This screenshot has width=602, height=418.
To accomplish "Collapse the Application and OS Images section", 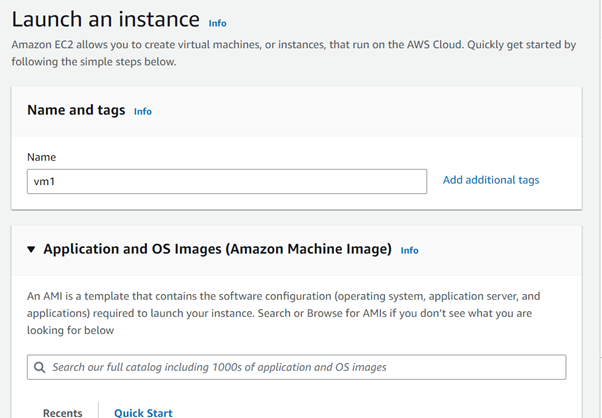I will point(31,249).
